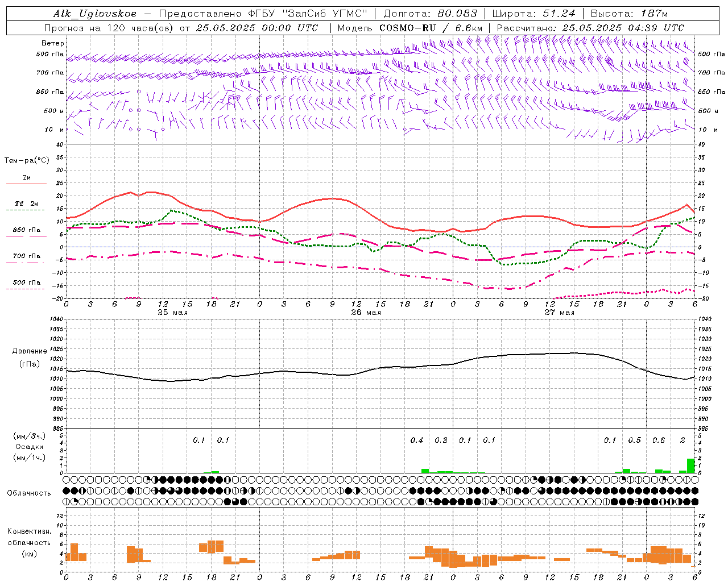Click the tallest green precipitation bar

691,465
